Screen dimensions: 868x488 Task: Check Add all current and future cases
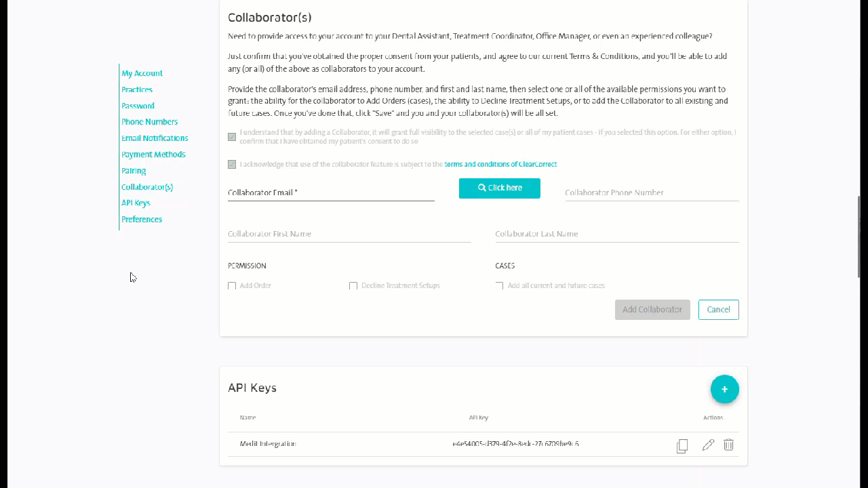point(499,286)
